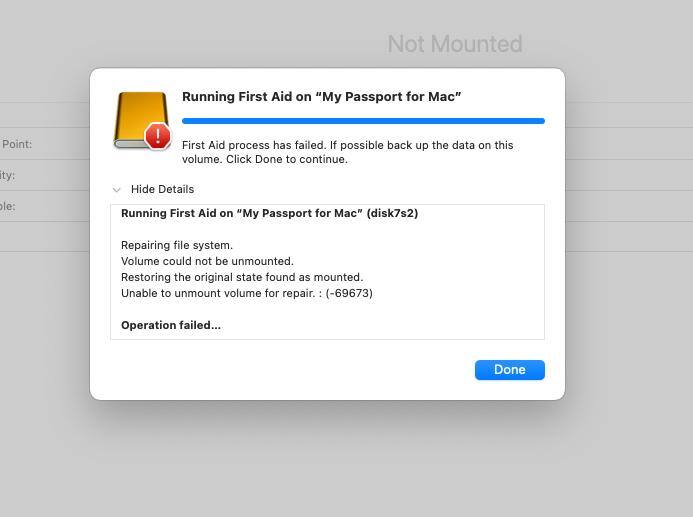Select the Restoring the original state line
The image size is (693, 517).
242,277
